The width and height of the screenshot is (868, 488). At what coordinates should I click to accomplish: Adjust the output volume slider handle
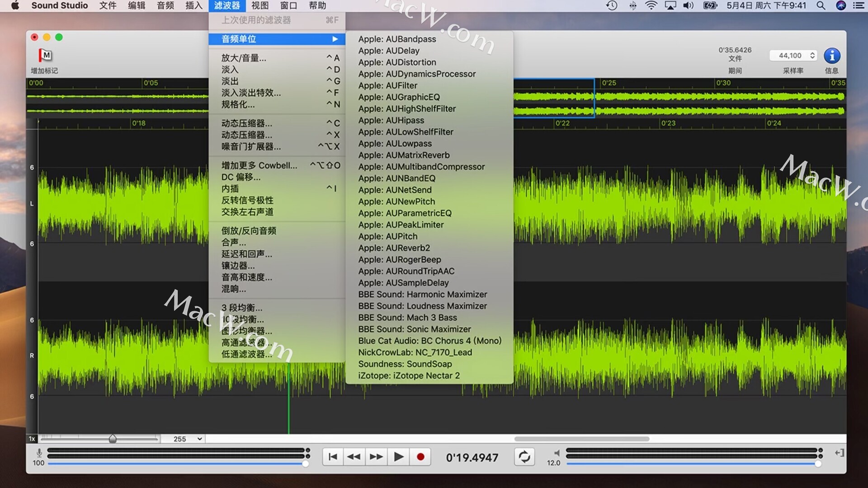coord(818,463)
